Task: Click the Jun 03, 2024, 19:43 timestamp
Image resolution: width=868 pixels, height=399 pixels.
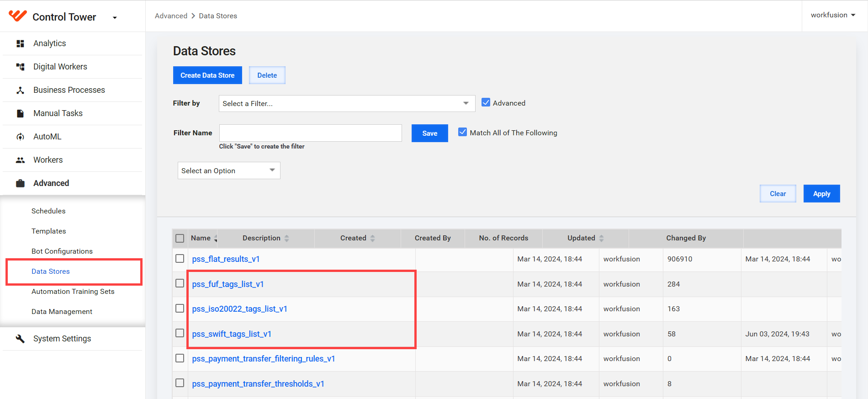Action: [778, 334]
